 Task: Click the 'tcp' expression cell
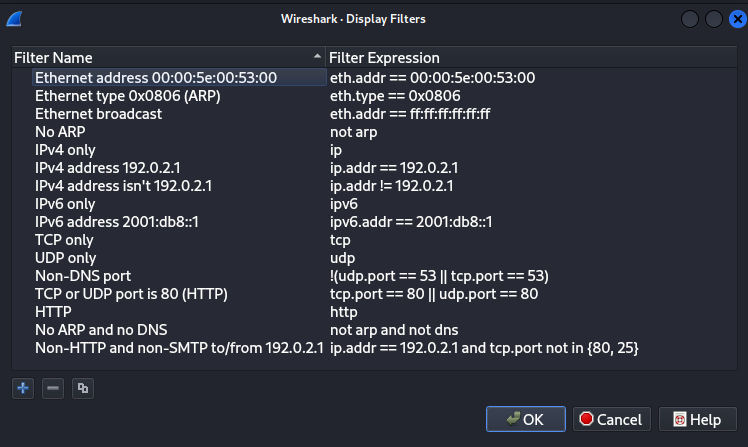[x=340, y=240]
